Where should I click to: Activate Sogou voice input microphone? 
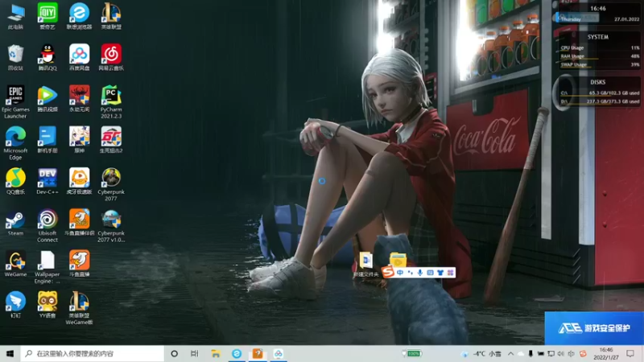tap(419, 273)
